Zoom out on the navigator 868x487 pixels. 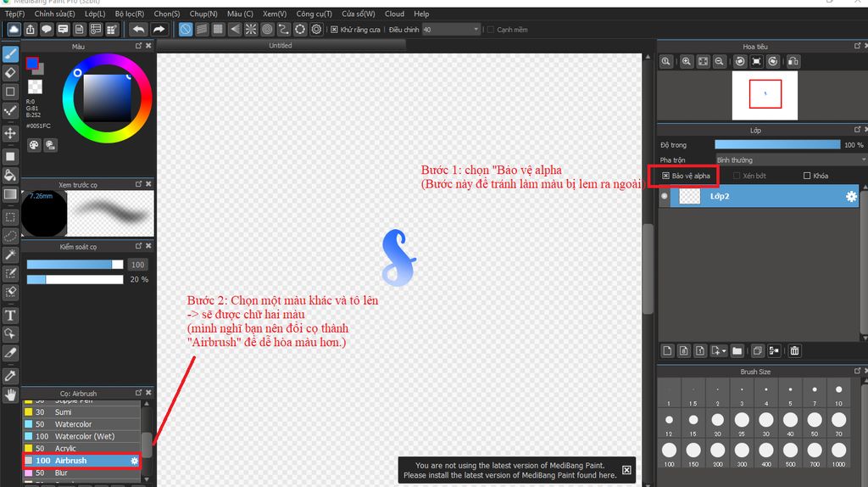point(719,61)
